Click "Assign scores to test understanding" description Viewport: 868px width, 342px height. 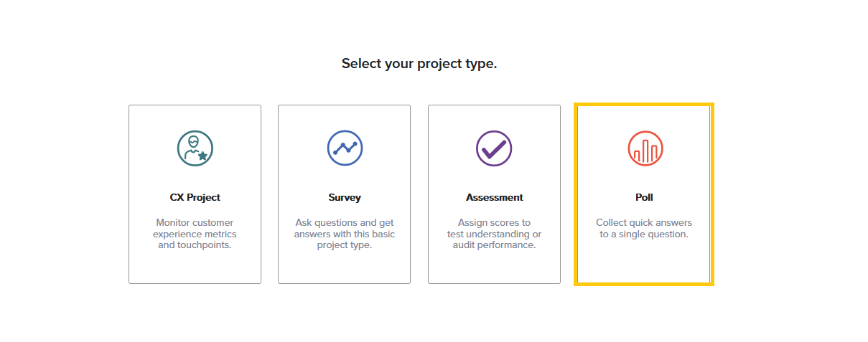coord(494,234)
